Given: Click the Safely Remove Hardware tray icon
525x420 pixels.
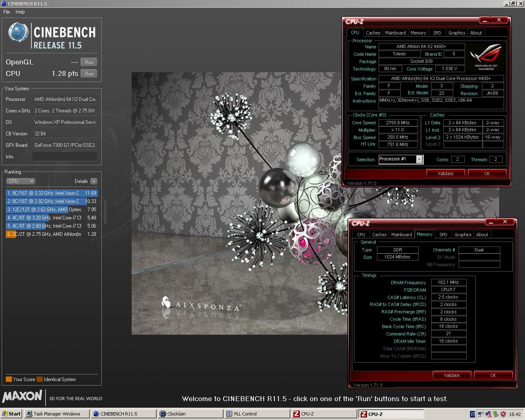Looking at the screenshot, I should pos(495,414).
